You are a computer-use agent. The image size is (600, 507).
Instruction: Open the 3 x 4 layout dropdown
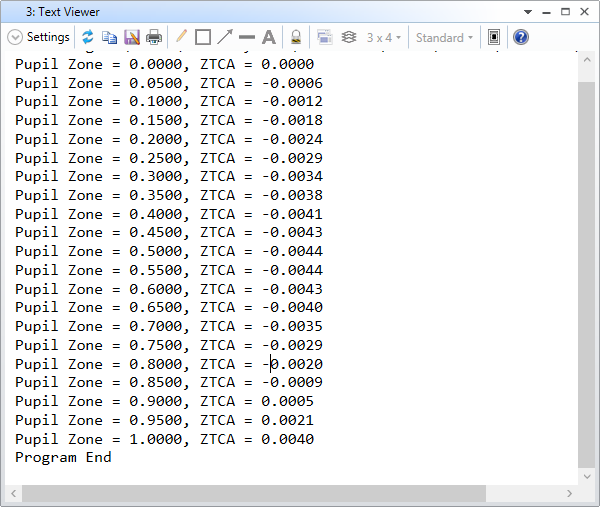click(383, 37)
